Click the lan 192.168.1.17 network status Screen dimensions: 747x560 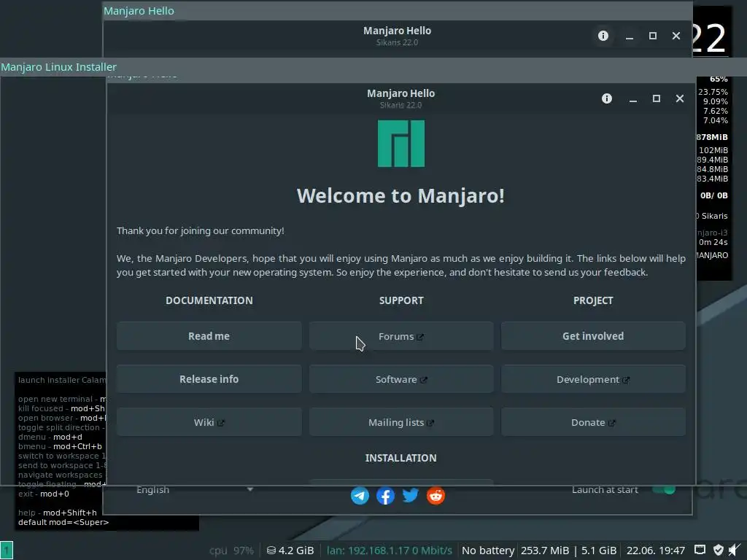point(390,551)
